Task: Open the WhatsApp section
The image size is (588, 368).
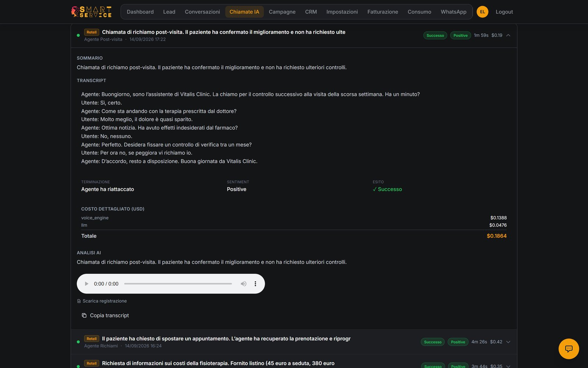Action: click(x=453, y=12)
